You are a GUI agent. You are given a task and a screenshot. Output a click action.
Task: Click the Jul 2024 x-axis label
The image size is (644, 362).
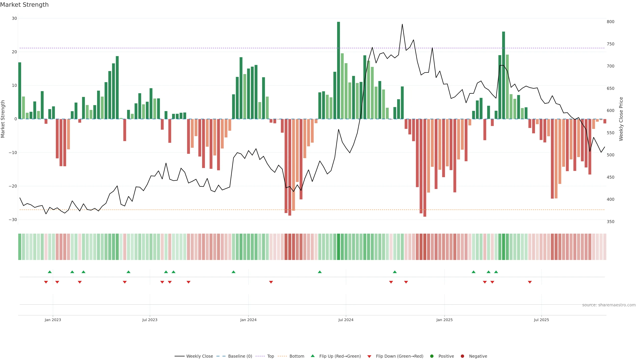[346, 320]
